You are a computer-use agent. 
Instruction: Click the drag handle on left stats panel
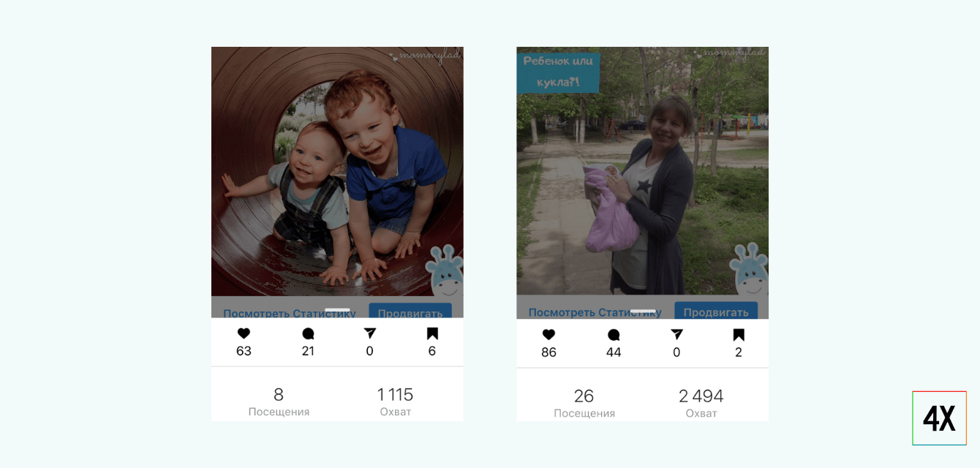click(337, 311)
